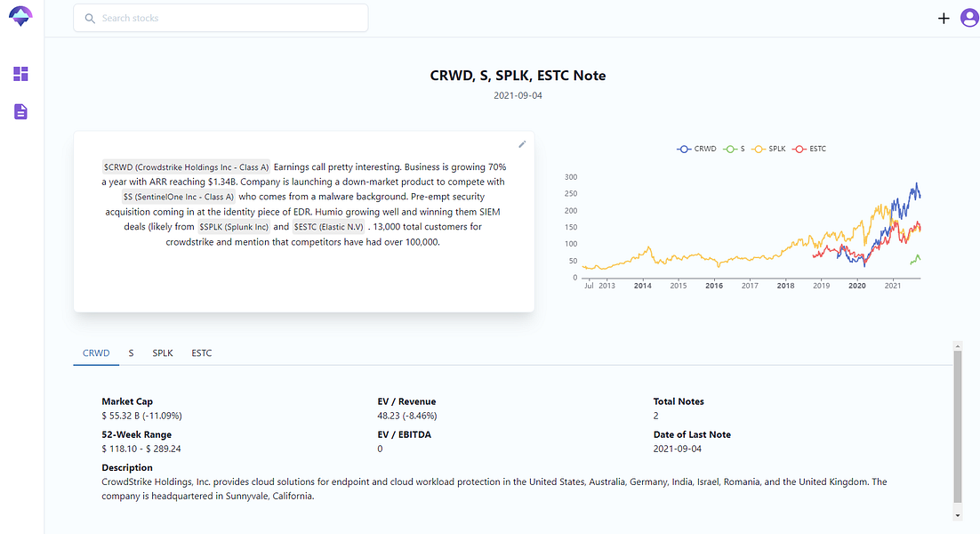Click the 2020 label on chart x-axis

point(857,286)
